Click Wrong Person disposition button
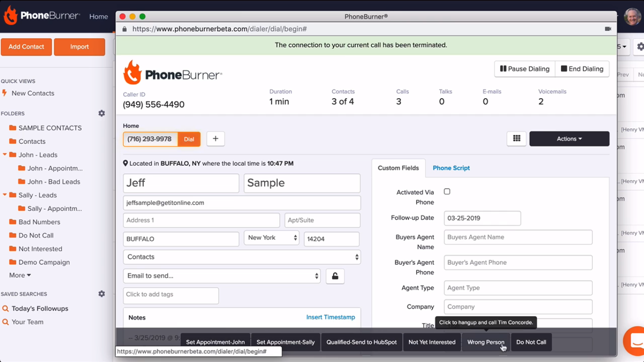The width and height of the screenshot is (644, 362). [x=486, y=342]
